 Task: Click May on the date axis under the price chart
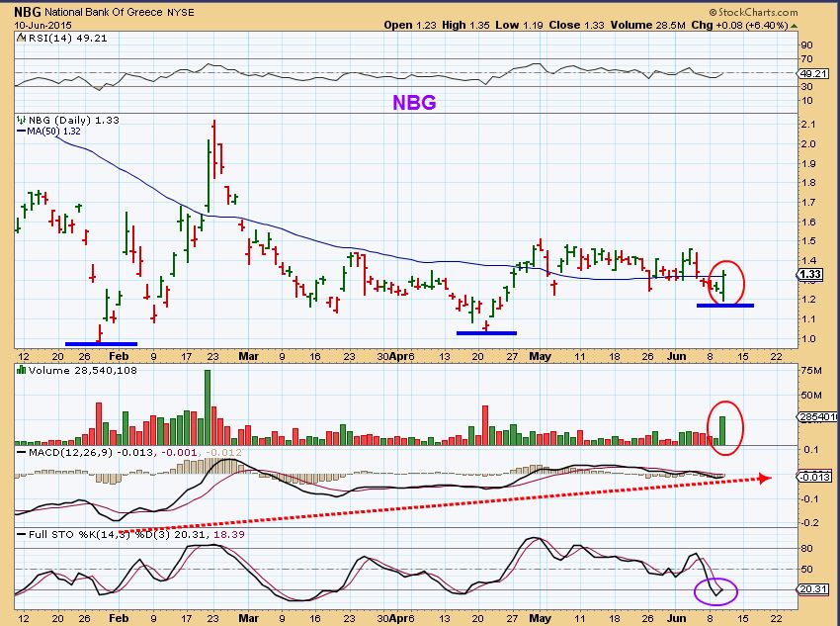tap(540, 356)
